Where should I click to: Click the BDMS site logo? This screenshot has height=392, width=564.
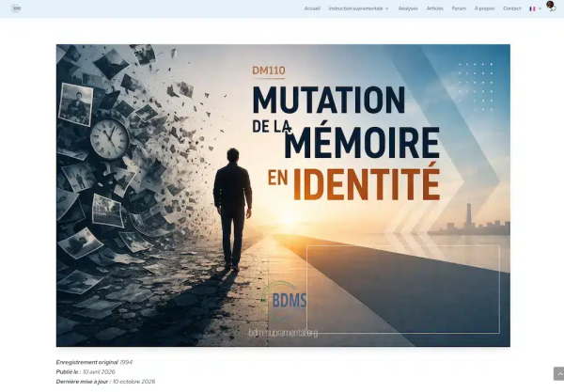point(16,8)
